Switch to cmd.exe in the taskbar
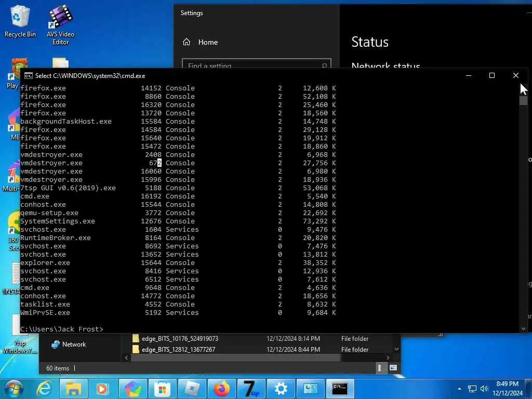This screenshot has width=532, height=399. (340, 389)
